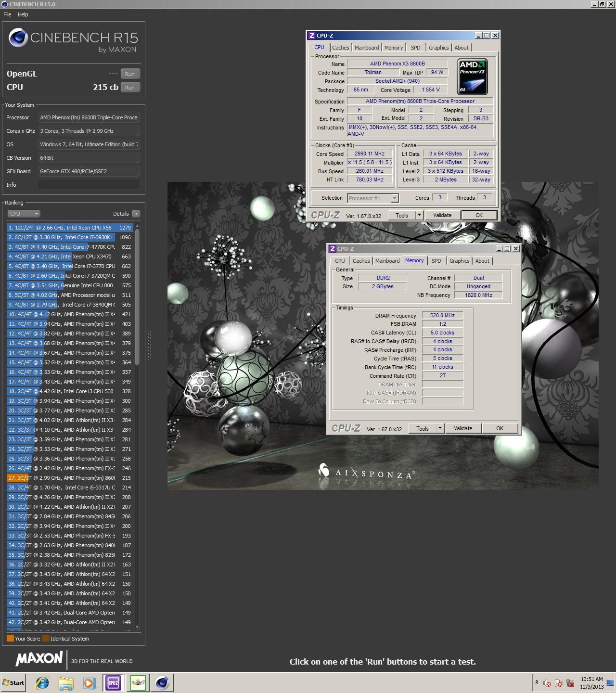Viewport: 616px width, 693px height.
Task: Select ranking entry 3 Core i7-4770K
Action: [70, 247]
